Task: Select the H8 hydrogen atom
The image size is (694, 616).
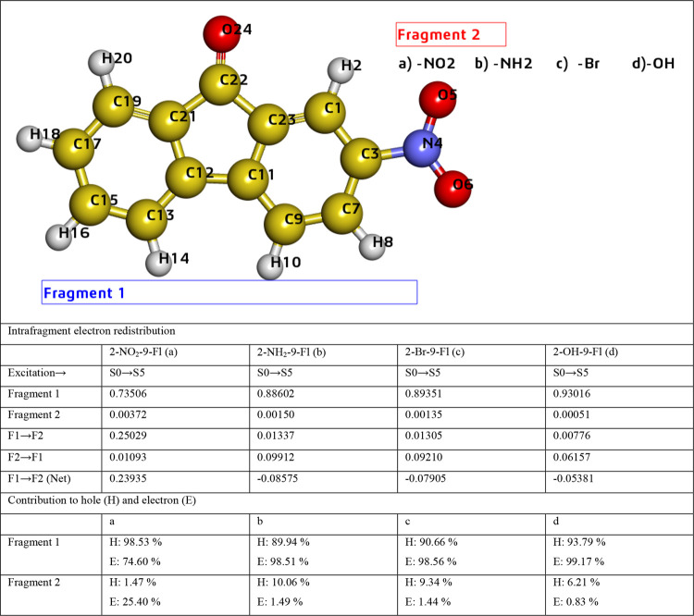Action: 372,246
